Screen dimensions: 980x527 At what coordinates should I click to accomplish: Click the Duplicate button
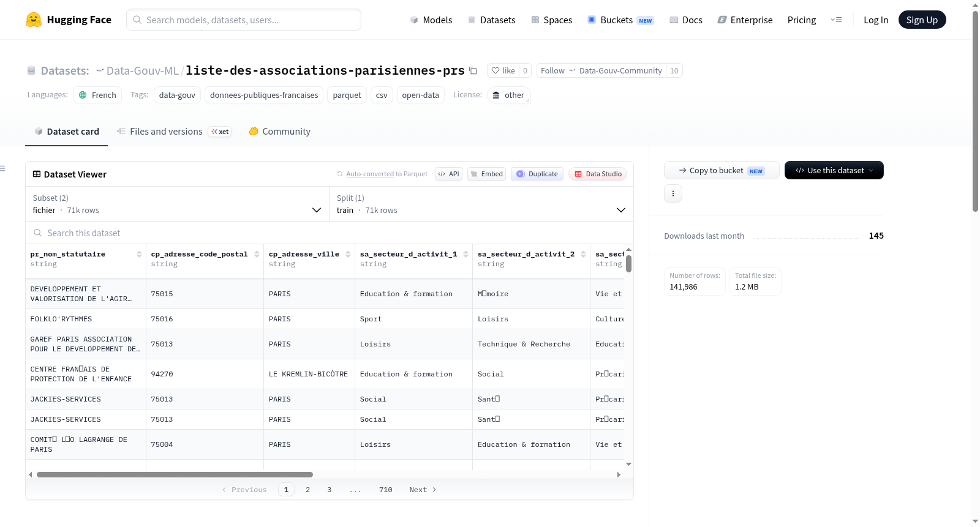[537, 174]
